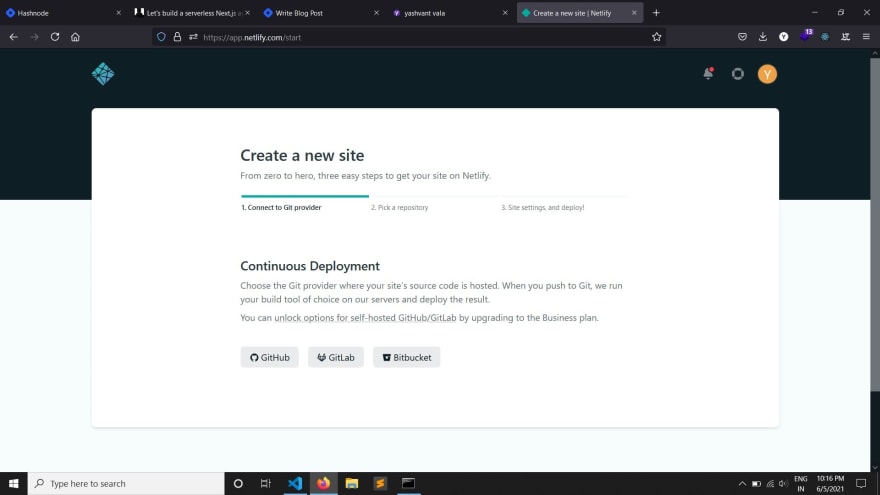Viewport: 880px width, 495px height.
Task: Show hidden system tray icons
Action: click(x=742, y=483)
